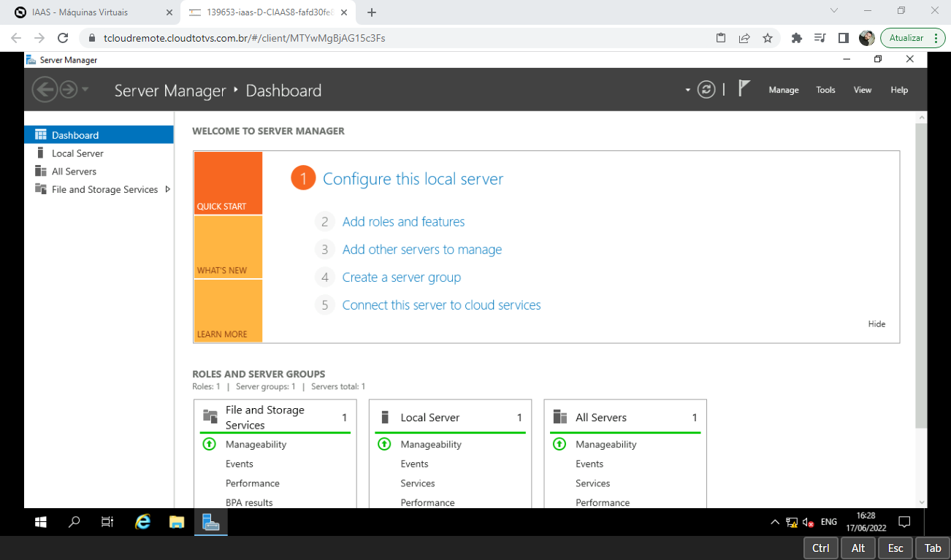The height and width of the screenshot is (560, 951).
Task: Click Configure this local server
Action: click(x=413, y=179)
